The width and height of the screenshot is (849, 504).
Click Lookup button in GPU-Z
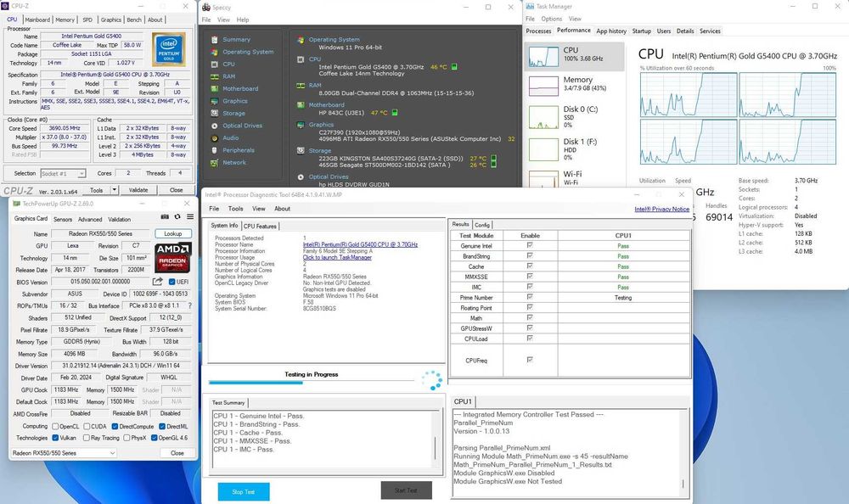pyautogui.click(x=172, y=234)
